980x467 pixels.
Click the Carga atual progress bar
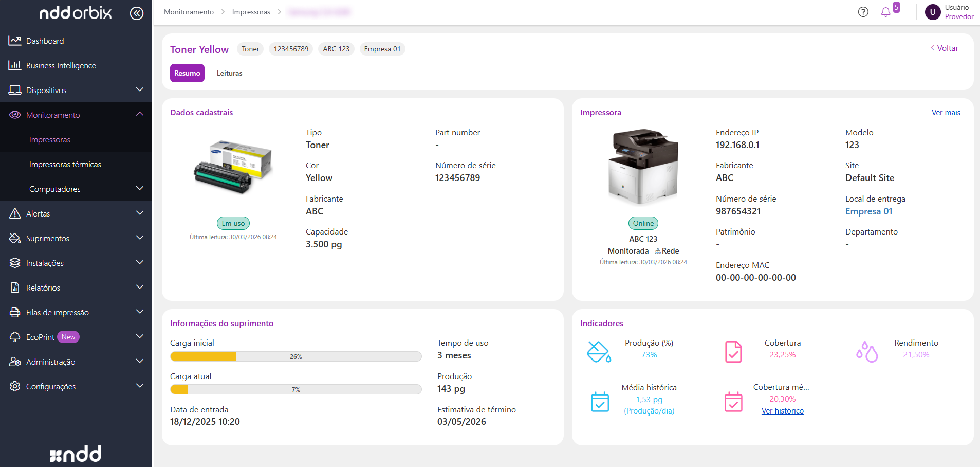coord(295,389)
